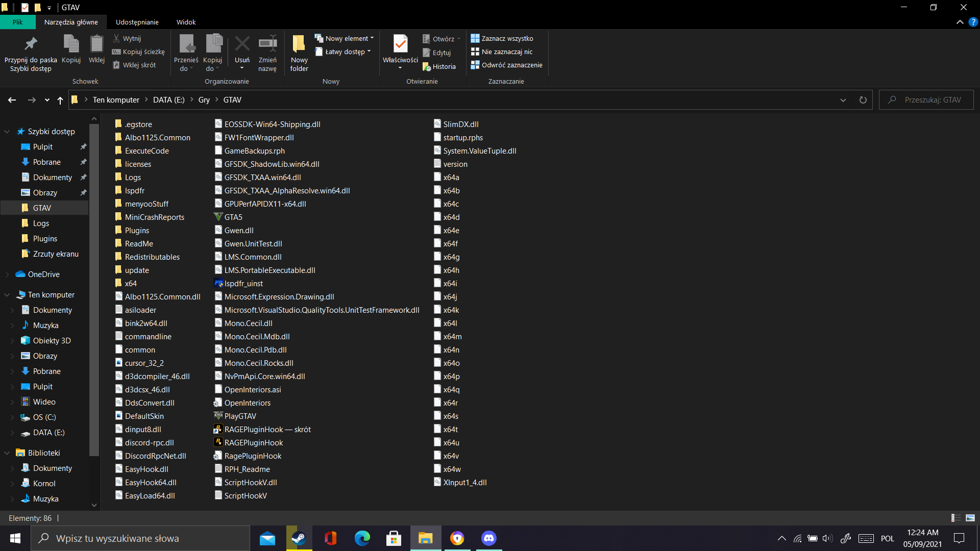Click Gry in the address breadcrumb
Image resolution: width=980 pixels, height=551 pixels.
coord(204,100)
